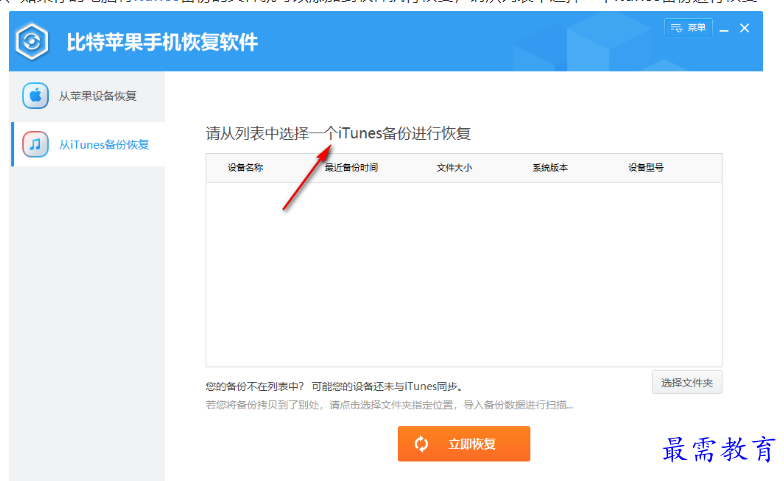Click the 设备型号 column header
This screenshot has height=481, width=784.
[x=646, y=168]
